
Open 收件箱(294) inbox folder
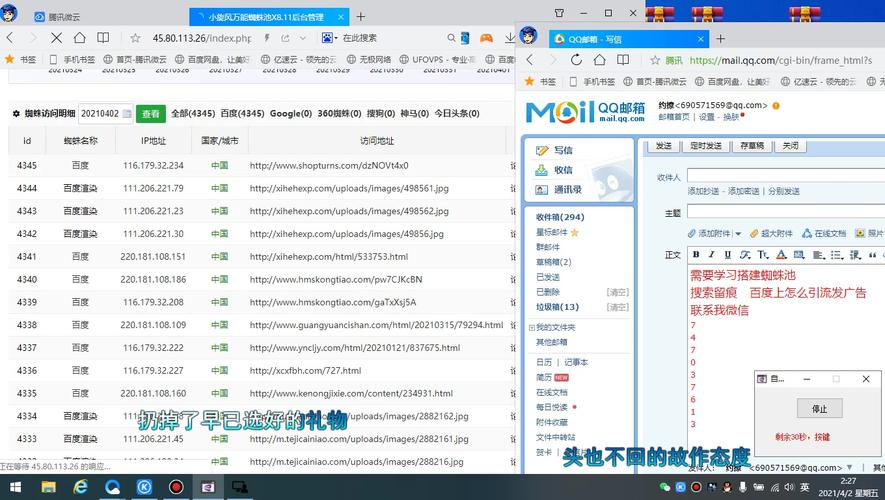tap(560, 217)
